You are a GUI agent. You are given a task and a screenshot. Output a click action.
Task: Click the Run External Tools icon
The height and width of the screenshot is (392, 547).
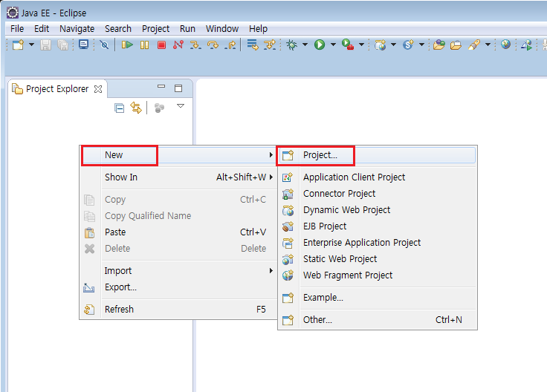348,45
